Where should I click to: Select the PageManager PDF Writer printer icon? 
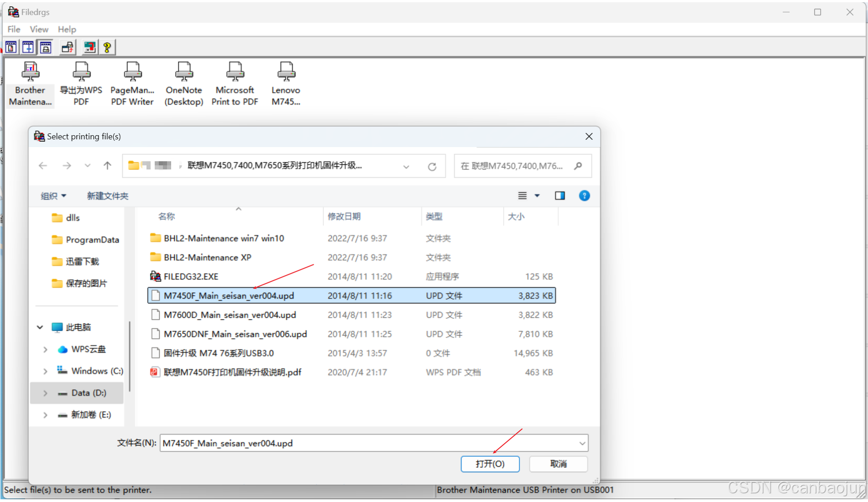coord(132,85)
